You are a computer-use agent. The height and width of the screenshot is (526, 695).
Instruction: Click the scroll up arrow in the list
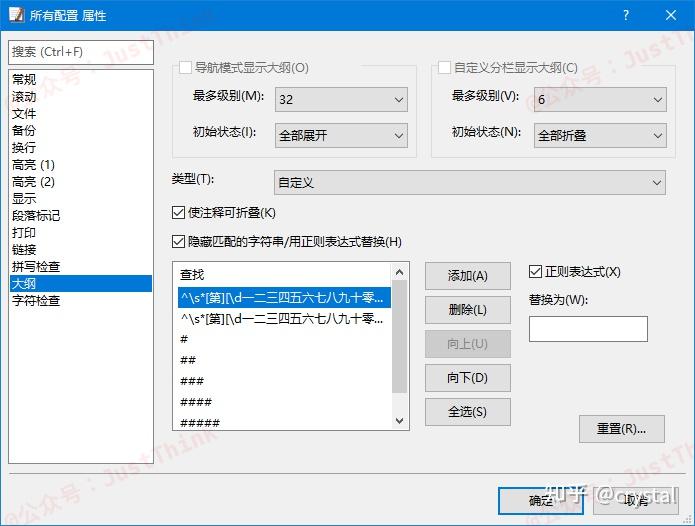click(399, 272)
